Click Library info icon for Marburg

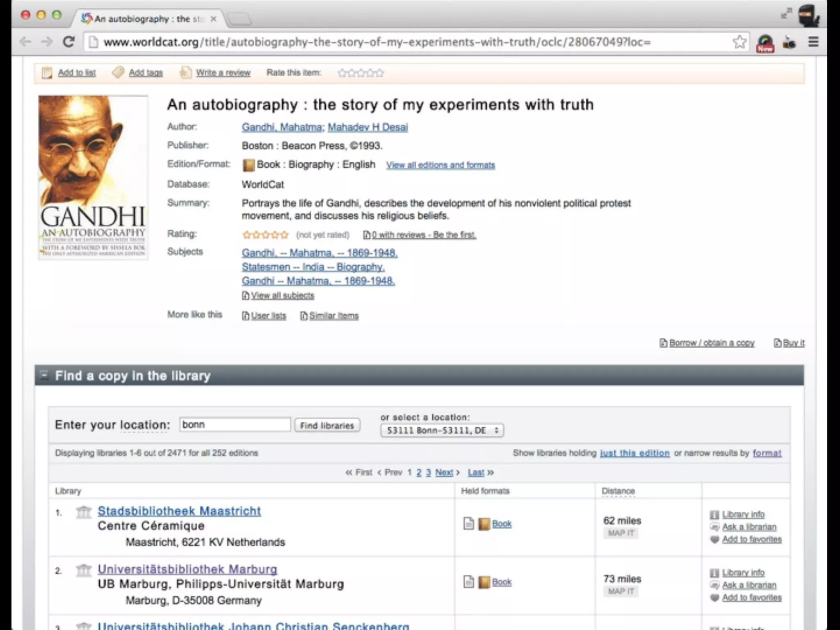tap(714, 573)
